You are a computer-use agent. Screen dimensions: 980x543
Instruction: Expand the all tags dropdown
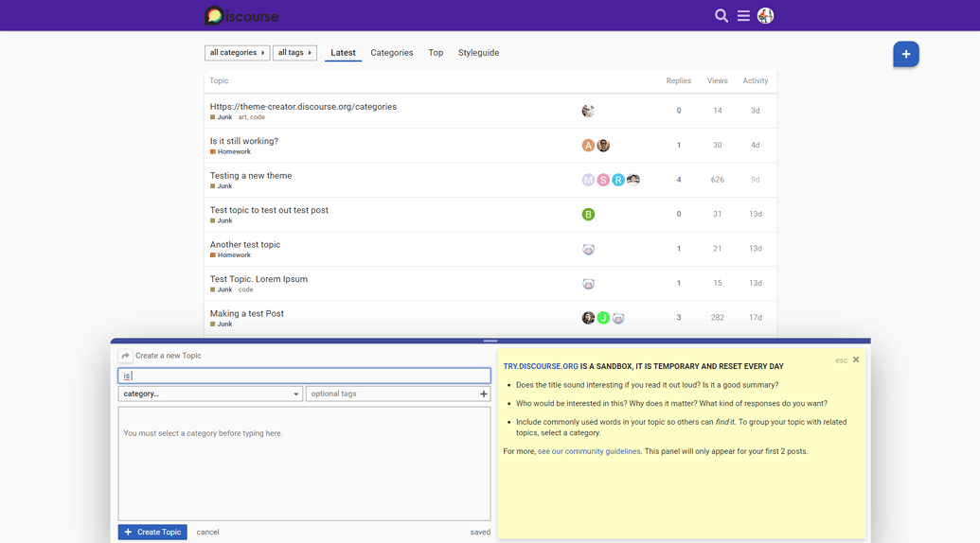coord(294,53)
